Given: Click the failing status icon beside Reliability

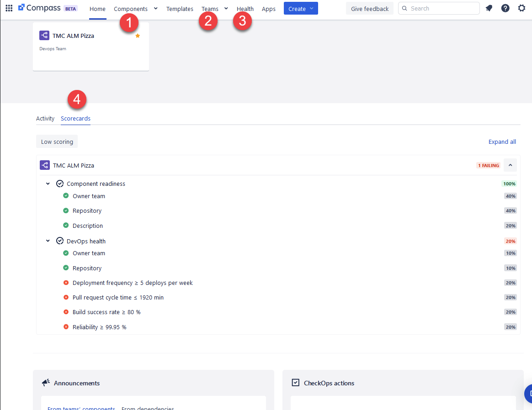Looking at the screenshot, I should 66,327.
